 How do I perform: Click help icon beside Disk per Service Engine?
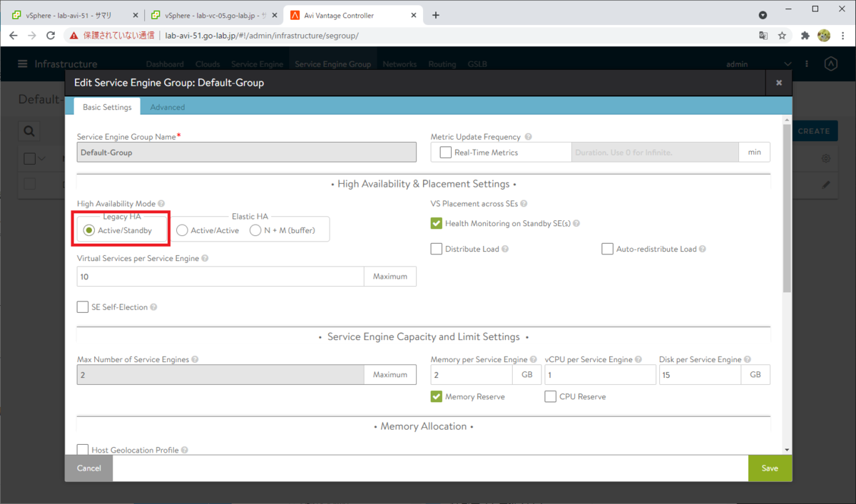coord(748,360)
